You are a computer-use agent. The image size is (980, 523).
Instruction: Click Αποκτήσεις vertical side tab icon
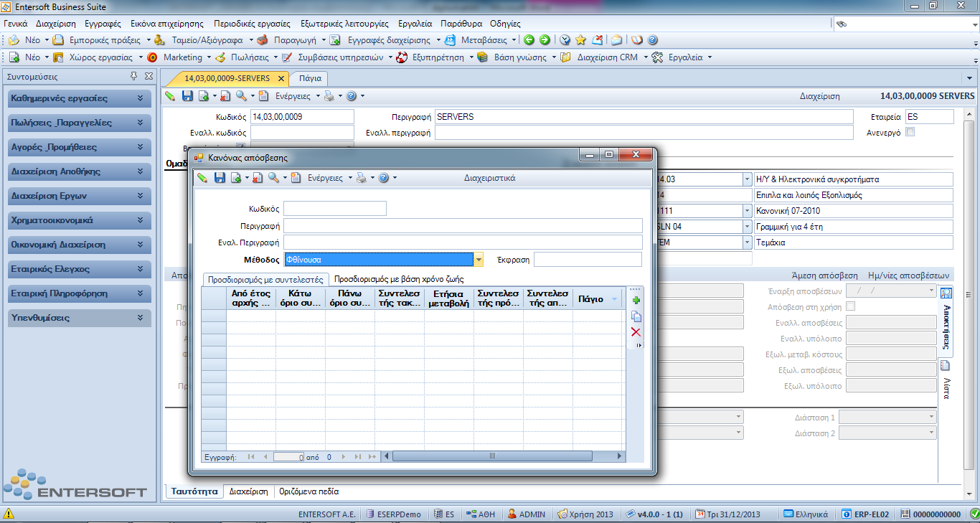coord(946,293)
